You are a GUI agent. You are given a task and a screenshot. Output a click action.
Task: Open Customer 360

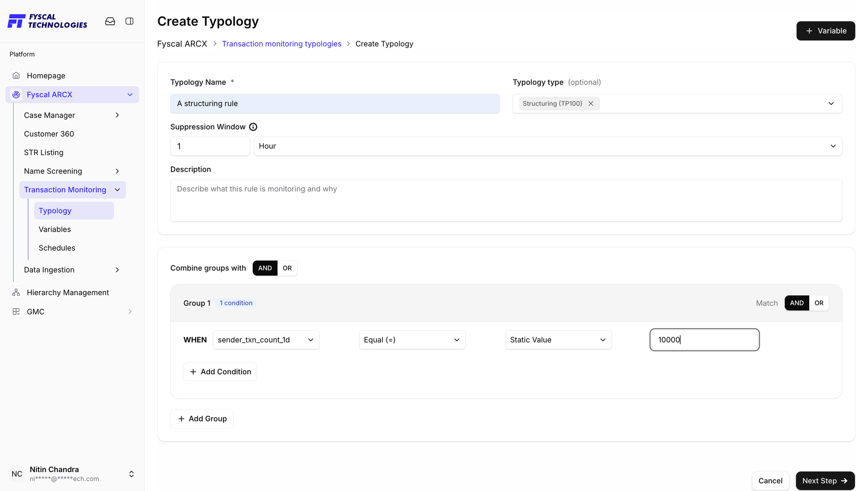49,134
